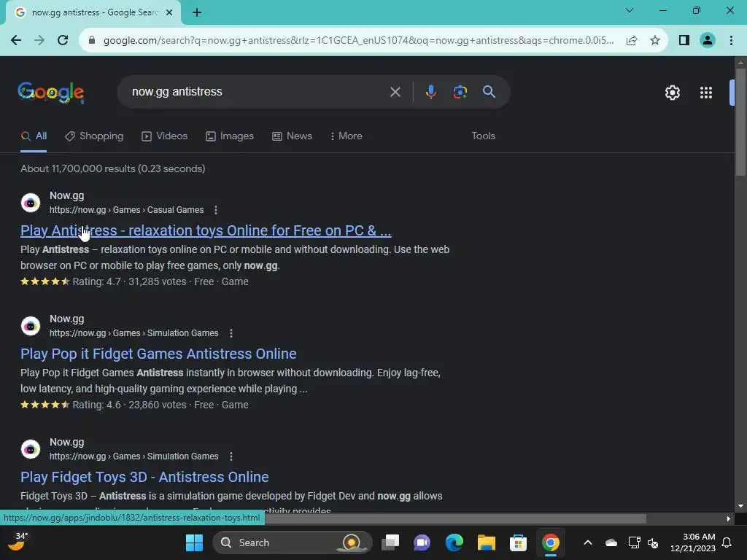Click into the search query field

[258, 91]
